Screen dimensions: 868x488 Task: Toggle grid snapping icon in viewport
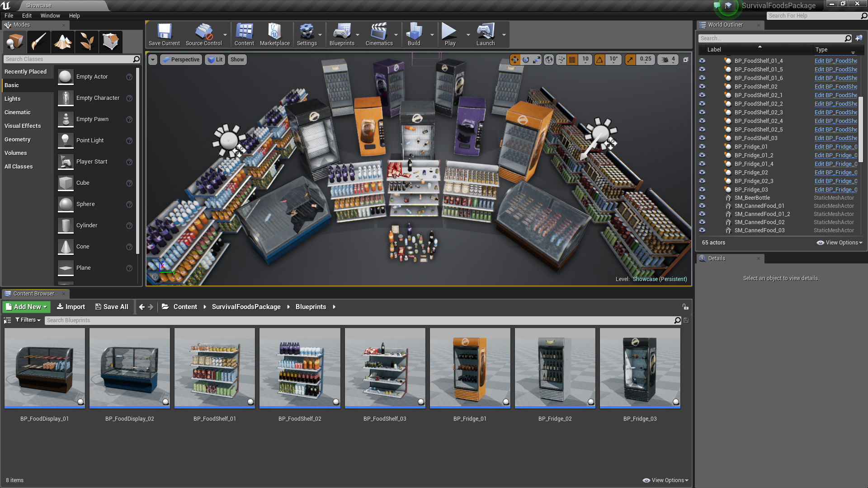[x=572, y=60]
